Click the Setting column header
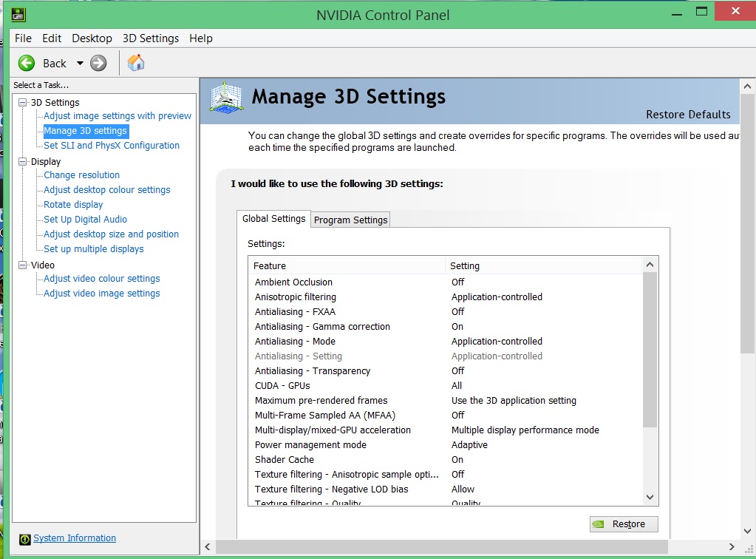756x559 pixels. click(543, 265)
